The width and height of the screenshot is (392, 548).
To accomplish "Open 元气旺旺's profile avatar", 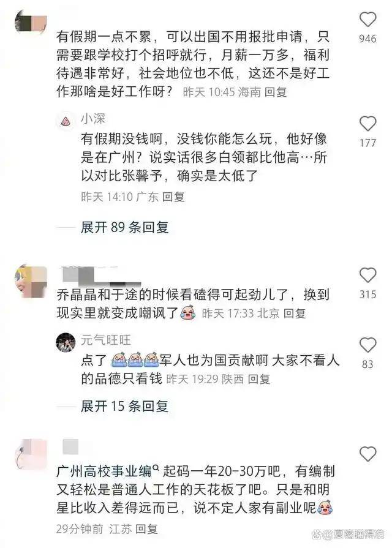I will pos(66,342).
